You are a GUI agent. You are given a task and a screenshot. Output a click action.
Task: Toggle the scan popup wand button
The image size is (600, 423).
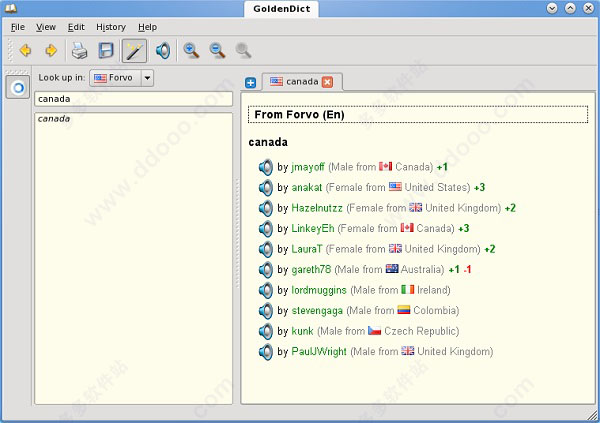(134, 51)
